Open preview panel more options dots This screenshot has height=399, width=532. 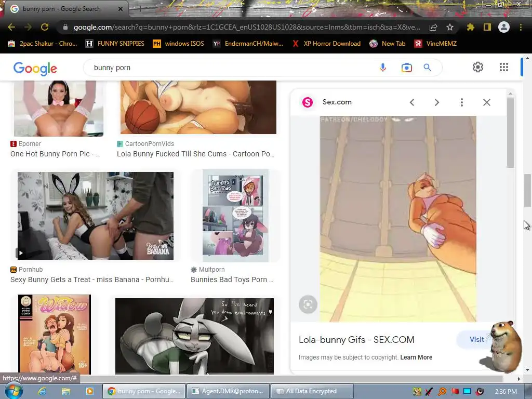(462, 102)
